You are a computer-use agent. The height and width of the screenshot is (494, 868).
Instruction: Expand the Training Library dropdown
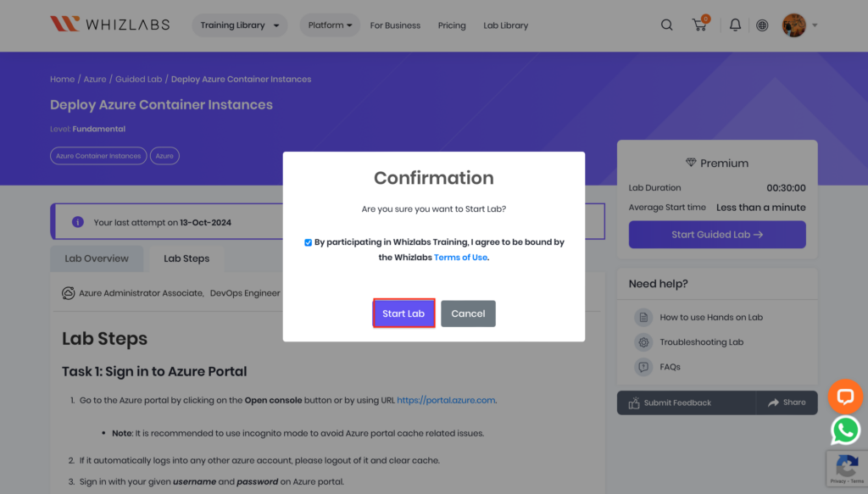tap(240, 25)
